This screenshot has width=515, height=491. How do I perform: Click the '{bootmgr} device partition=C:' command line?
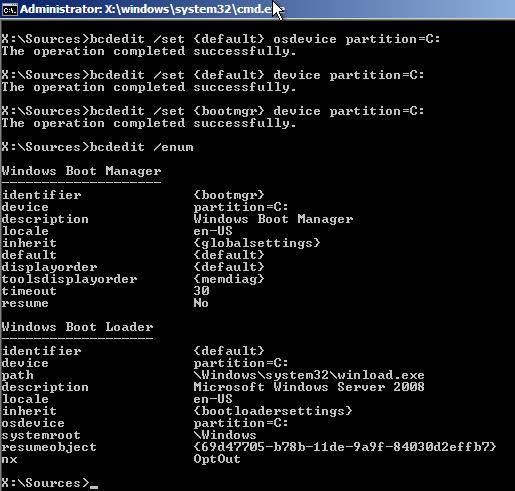click(x=213, y=111)
